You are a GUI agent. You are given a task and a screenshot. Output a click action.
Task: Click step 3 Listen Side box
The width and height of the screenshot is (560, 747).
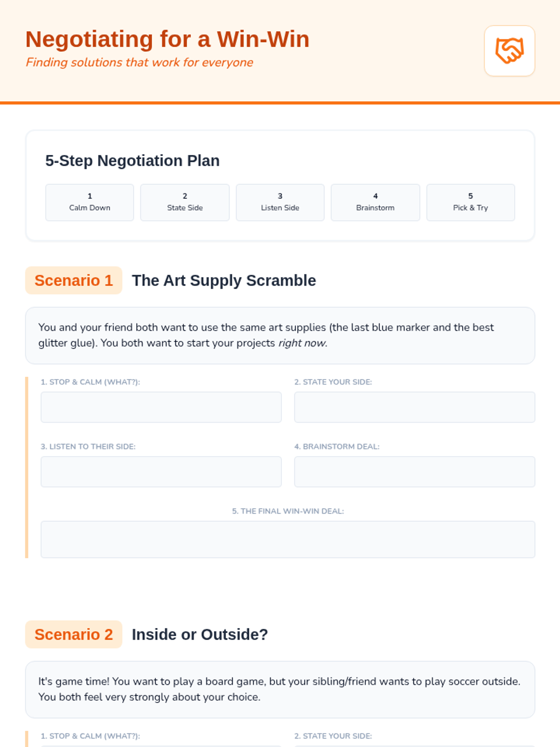(280, 202)
